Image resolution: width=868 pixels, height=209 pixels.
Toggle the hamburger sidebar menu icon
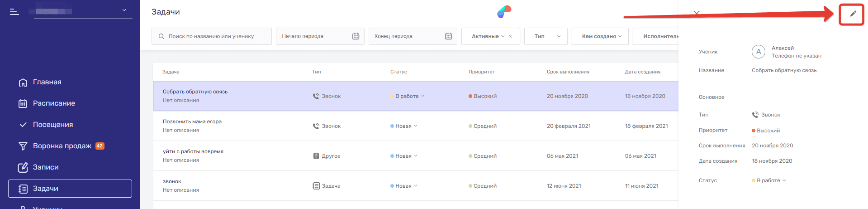(14, 12)
